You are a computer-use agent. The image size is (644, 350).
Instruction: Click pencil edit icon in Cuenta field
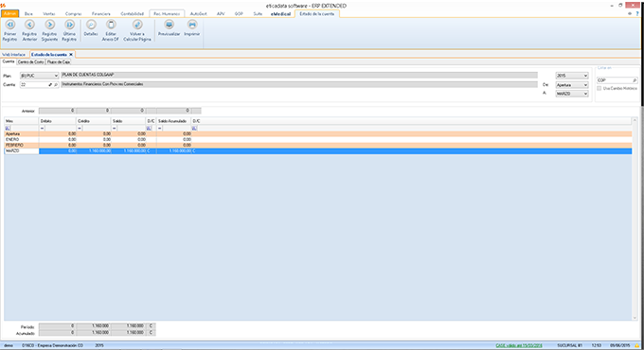50,85
